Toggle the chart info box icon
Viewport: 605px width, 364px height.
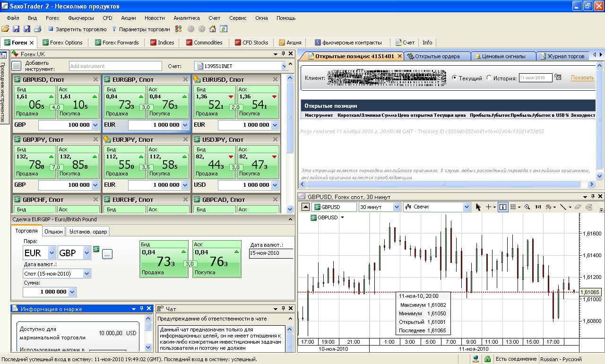point(502,207)
